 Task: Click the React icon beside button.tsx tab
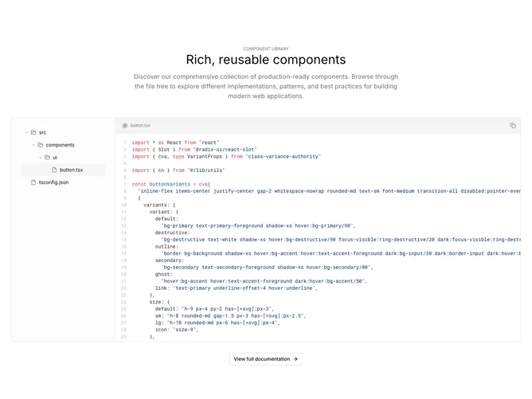tap(125, 126)
